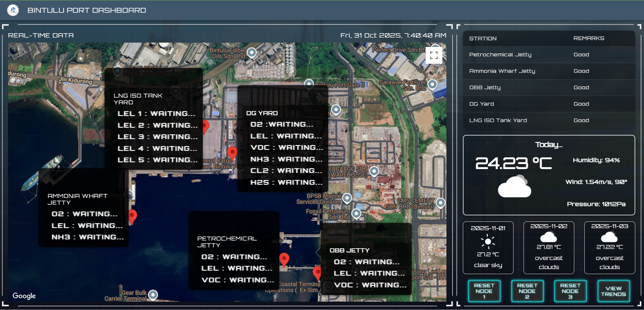Click the Google logo on the map
644x310 pixels.
pos(24,296)
